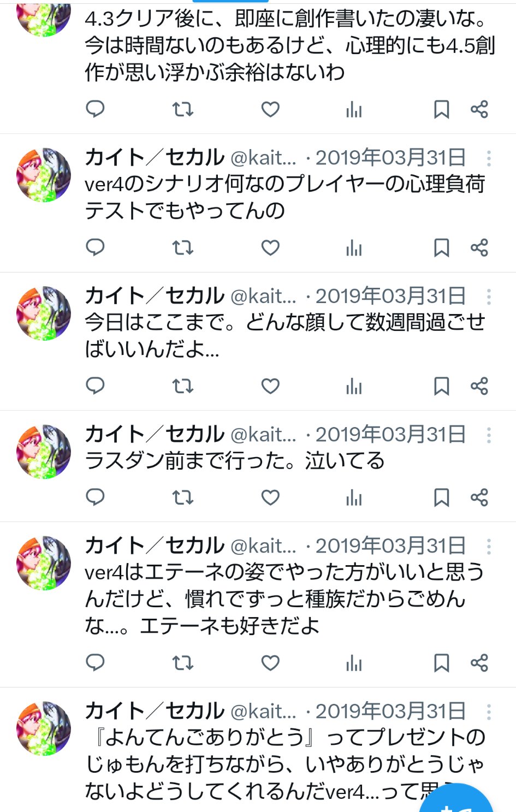This screenshot has width=516, height=812.
Task: View analytics for 'ラスダン前まで行った' tweet
Action: tap(354, 497)
